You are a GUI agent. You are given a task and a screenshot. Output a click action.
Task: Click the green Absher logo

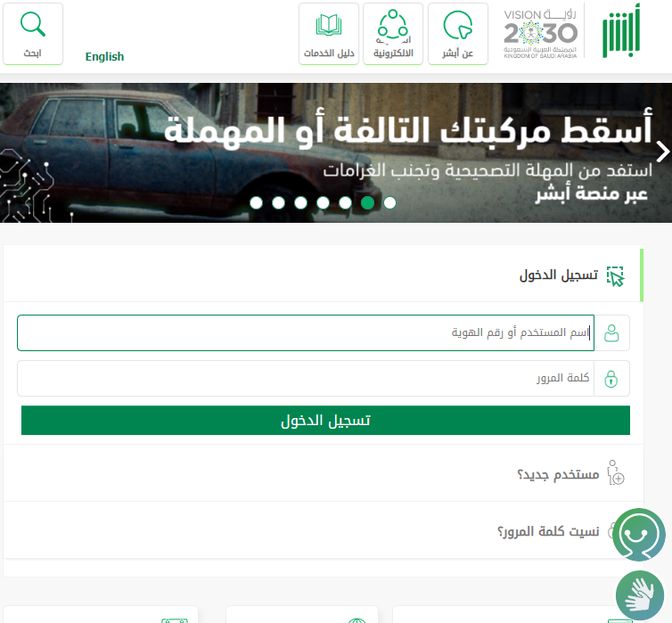coord(619,35)
